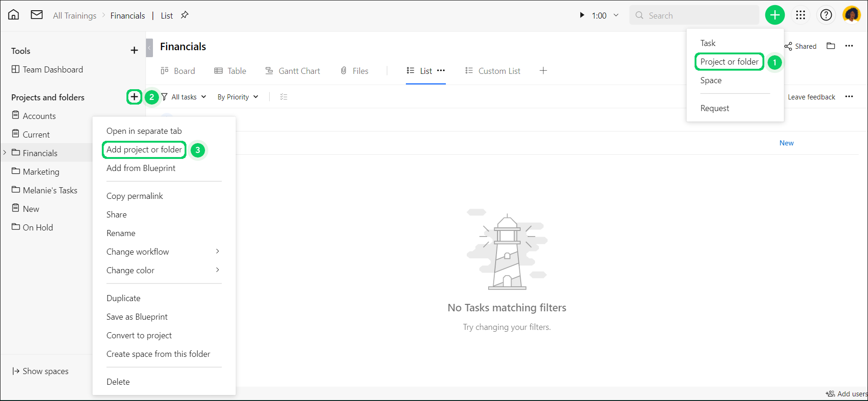Select Add project or folder
Image resolution: width=868 pixels, height=401 pixels.
[x=144, y=150]
